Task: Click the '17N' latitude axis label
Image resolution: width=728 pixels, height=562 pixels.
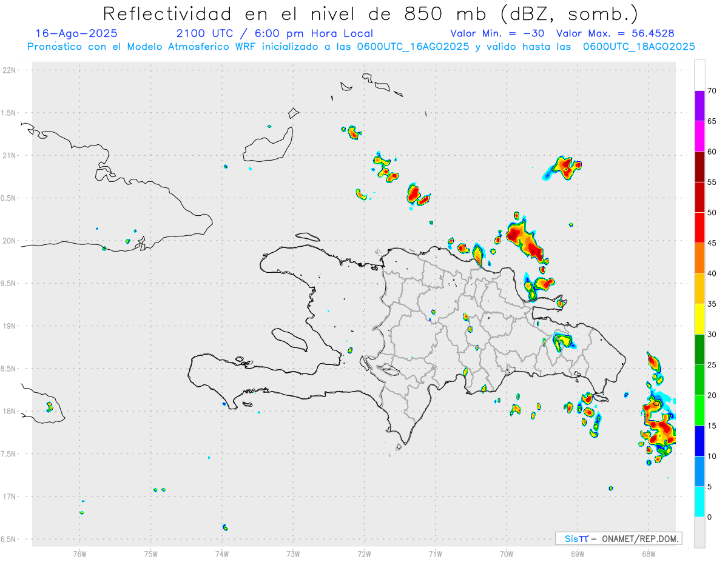Action: (x=10, y=497)
